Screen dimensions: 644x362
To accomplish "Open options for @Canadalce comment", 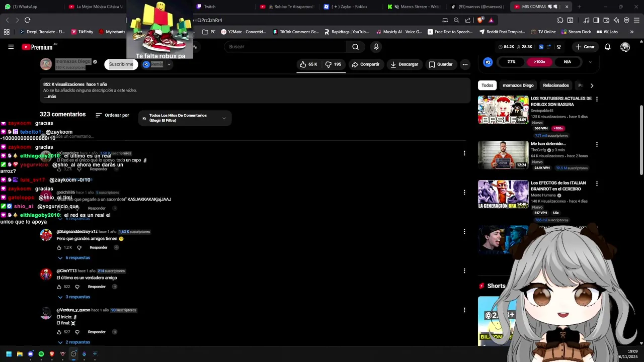I will (464, 153).
